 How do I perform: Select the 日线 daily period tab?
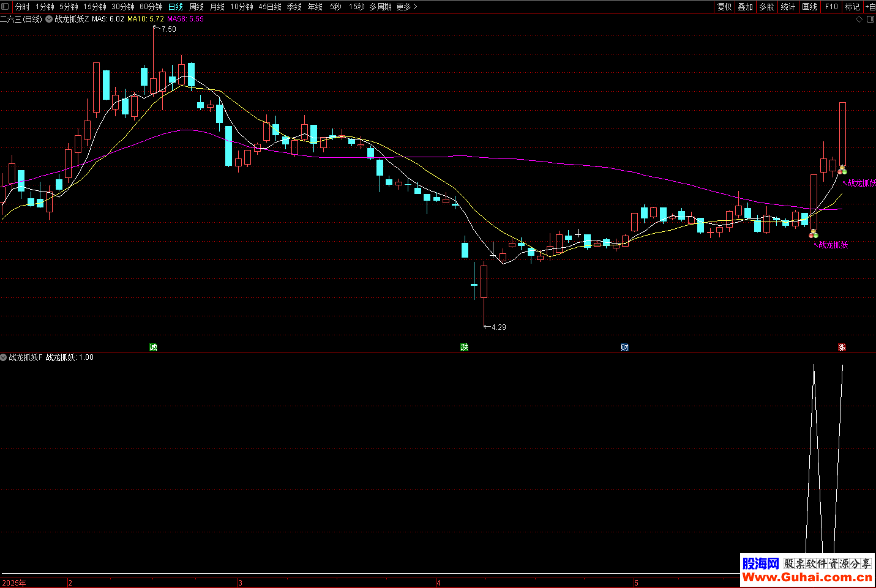tap(176, 7)
